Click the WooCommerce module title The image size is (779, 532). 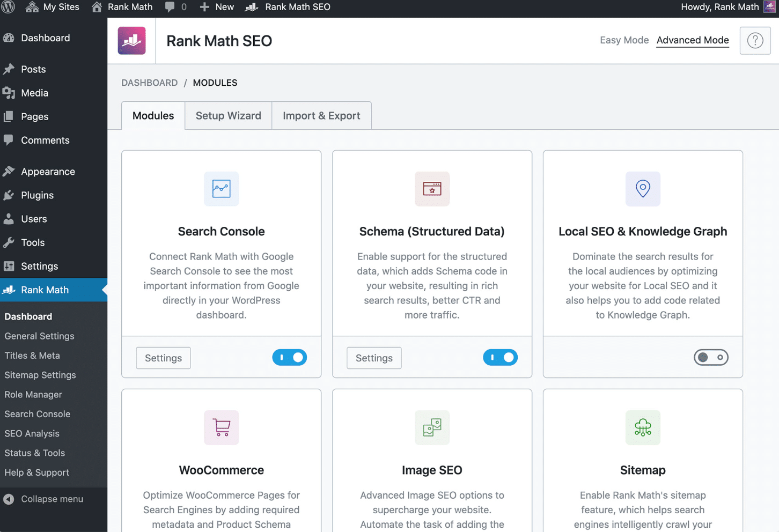click(222, 470)
